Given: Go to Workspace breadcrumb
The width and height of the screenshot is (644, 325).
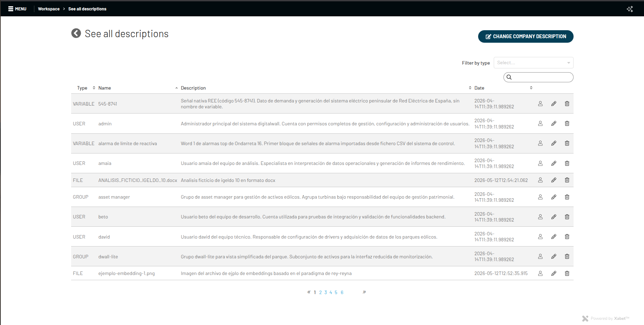Looking at the screenshot, I should [49, 9].
